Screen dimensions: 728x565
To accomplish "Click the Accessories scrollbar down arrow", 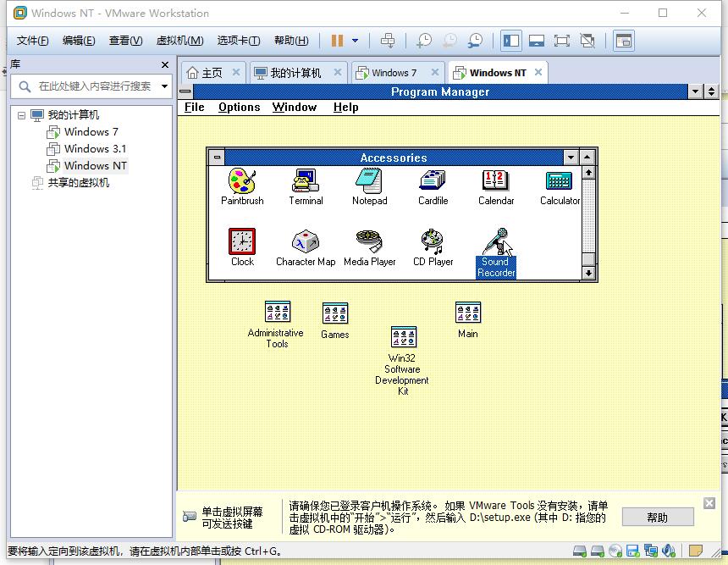I will point(588,273).
